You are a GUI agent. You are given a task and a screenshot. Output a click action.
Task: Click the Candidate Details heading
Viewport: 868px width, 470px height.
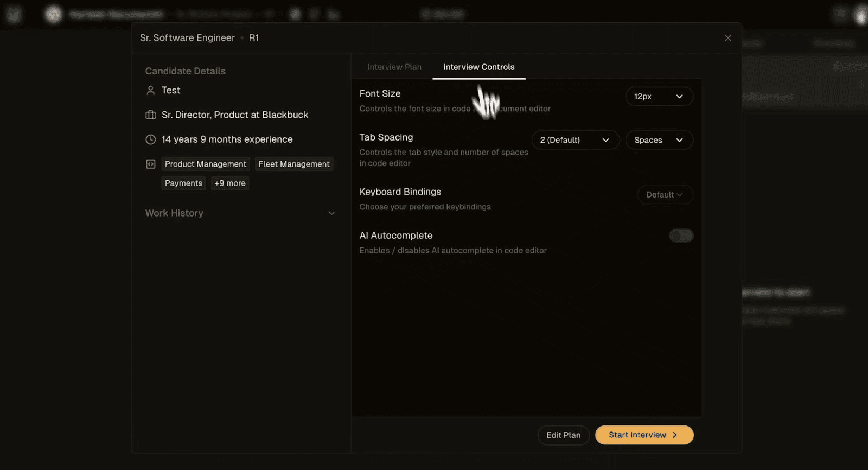tap(186, 71)
